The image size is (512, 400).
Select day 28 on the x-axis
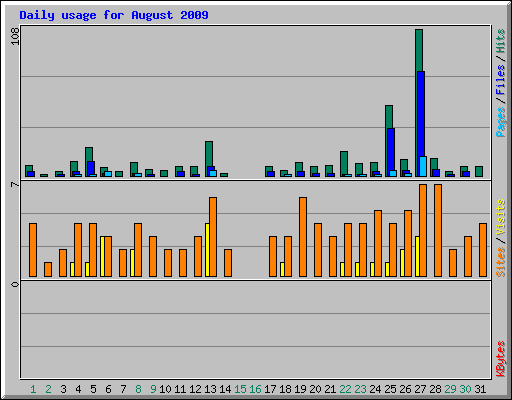(435, 389)
